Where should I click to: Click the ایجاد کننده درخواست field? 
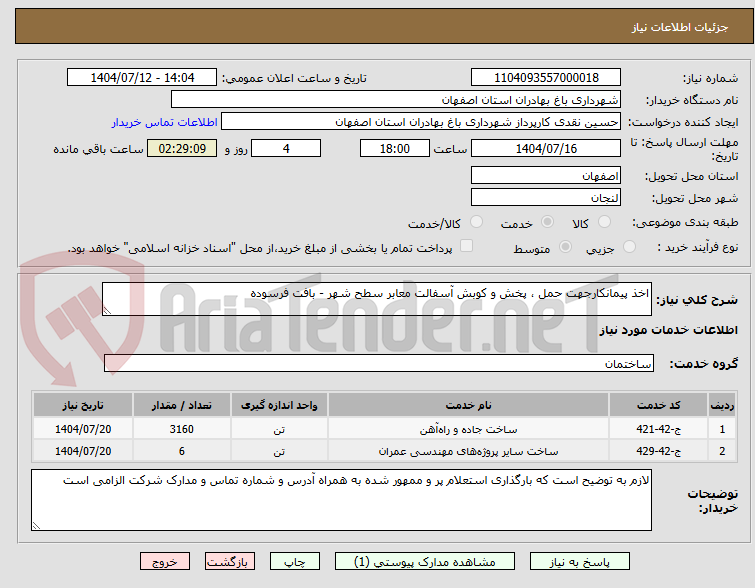coord(421,122)
